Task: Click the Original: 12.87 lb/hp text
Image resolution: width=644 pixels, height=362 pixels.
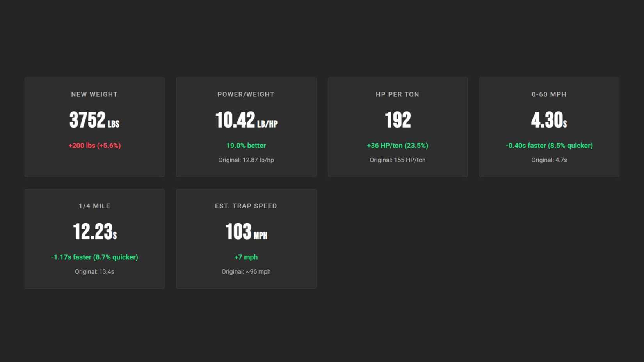Action: 246,160
